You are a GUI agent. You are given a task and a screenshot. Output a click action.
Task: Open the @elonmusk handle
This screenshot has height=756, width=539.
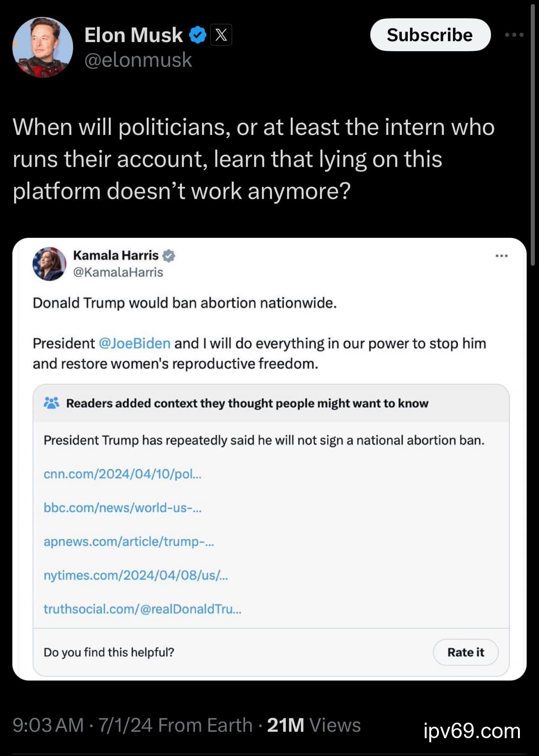[138, 60]
